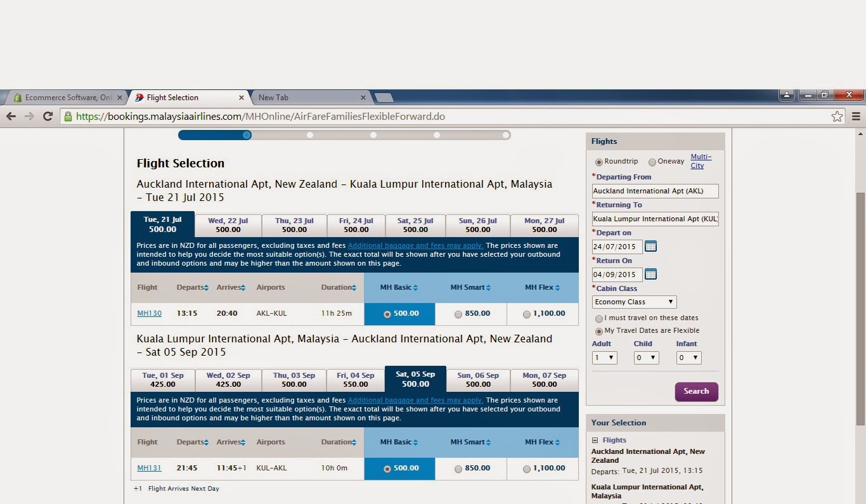Click the browser address bar URL
The height and width of the screenshot is (504, 866).
tap(260, 117)
